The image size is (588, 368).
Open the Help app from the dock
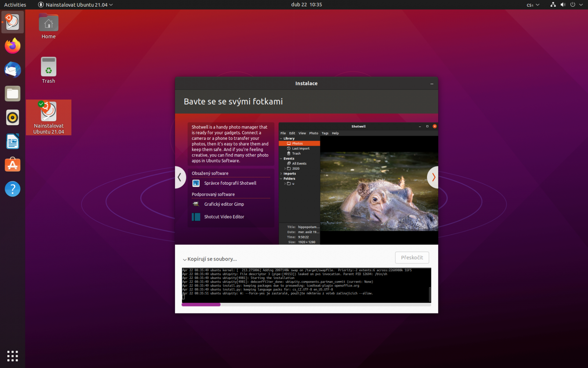tap(12, 189)
